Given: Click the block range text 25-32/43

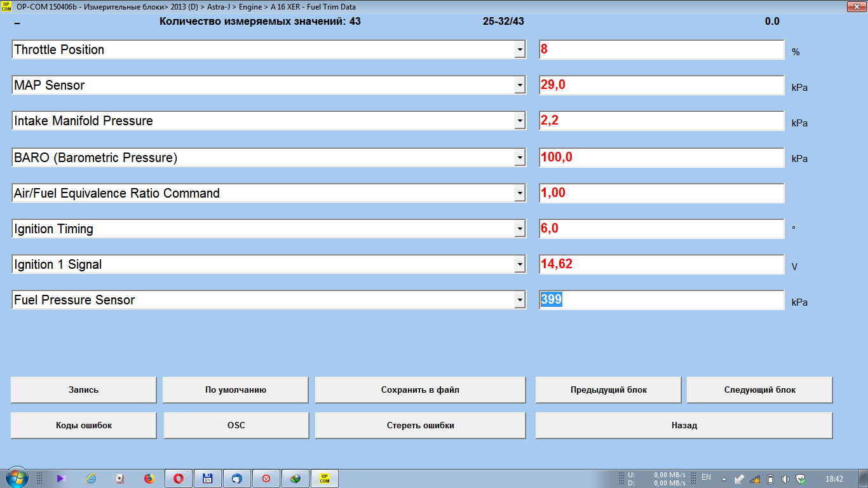Looking at the screenshot, I should click(503, 21).
